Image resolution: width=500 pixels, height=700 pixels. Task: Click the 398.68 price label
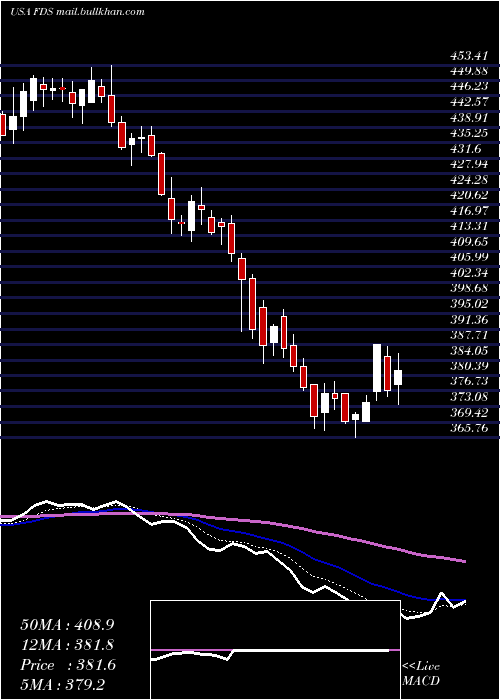469,288
